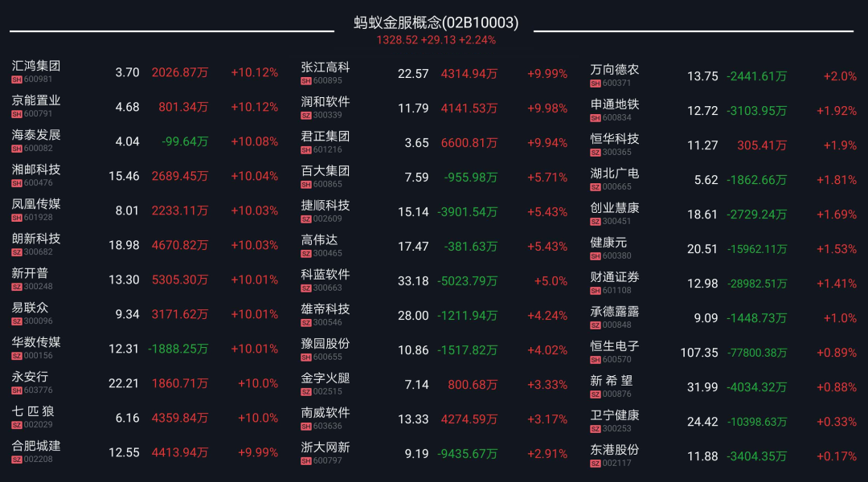Click 海泰发展 net flow -99.64万
This screenshot has width=868, height=482.
tap(185, 141)
